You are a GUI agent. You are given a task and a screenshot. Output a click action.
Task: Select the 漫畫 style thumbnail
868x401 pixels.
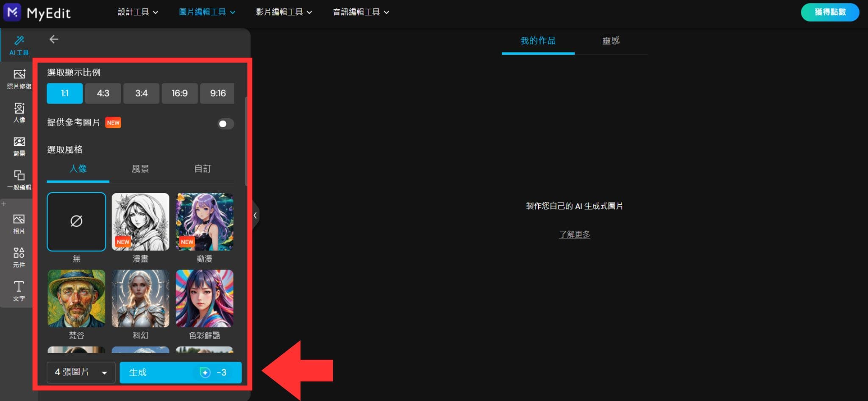coord(140,222)
